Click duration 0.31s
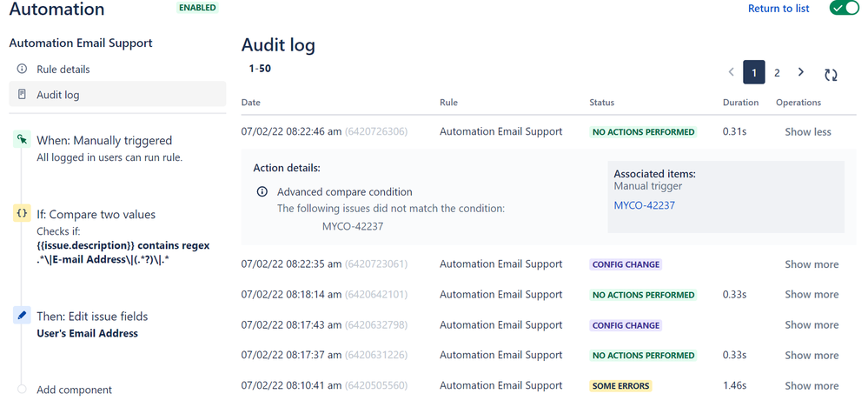 [734, 132]
